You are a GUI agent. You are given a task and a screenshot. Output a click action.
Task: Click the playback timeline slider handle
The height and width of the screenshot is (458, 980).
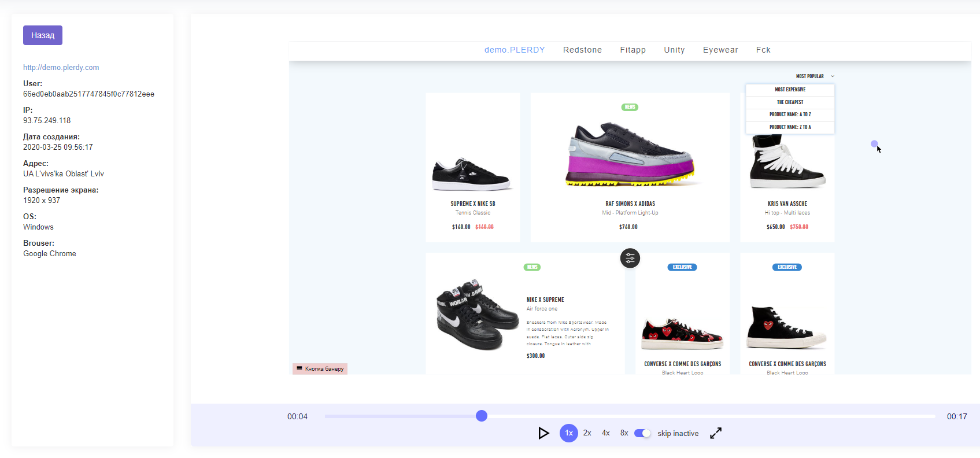pos(482,416)
